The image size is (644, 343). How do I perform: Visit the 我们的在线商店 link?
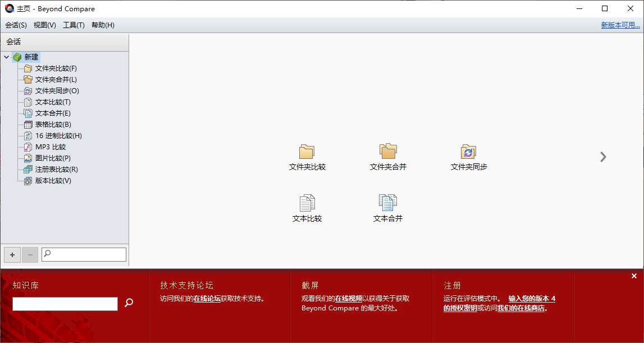coord(521,308)
